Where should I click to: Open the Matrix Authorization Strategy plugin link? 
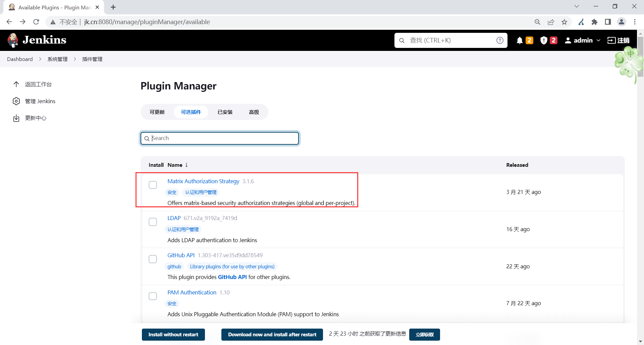(203, 181)
